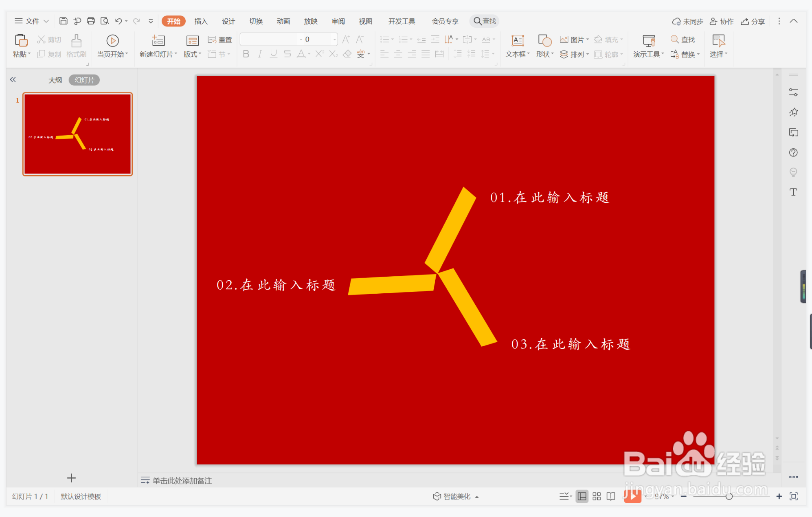The height and width of the screenshot is (517, 812).
Task: Toggle bold text formatting
Action: point(245,54)
